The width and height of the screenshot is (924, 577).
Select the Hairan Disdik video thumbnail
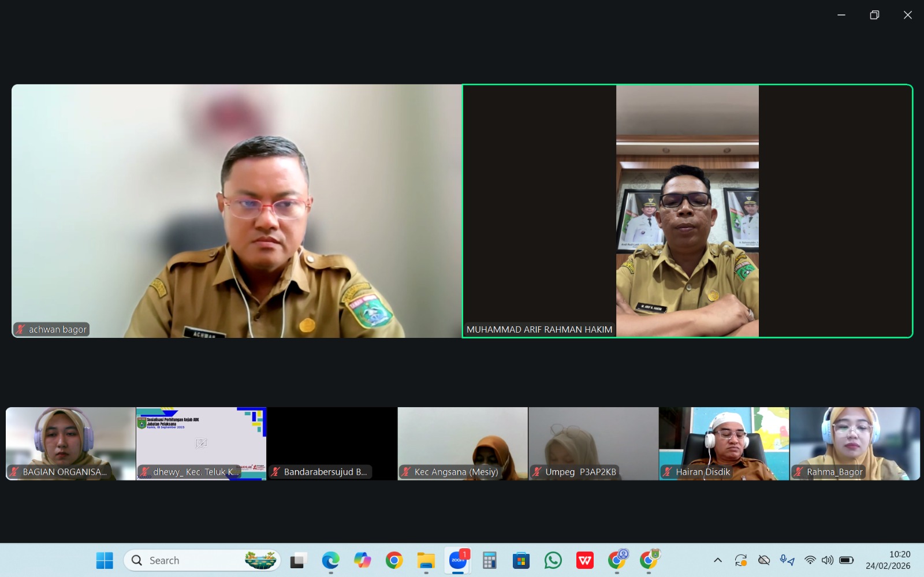tap(724, 444)
